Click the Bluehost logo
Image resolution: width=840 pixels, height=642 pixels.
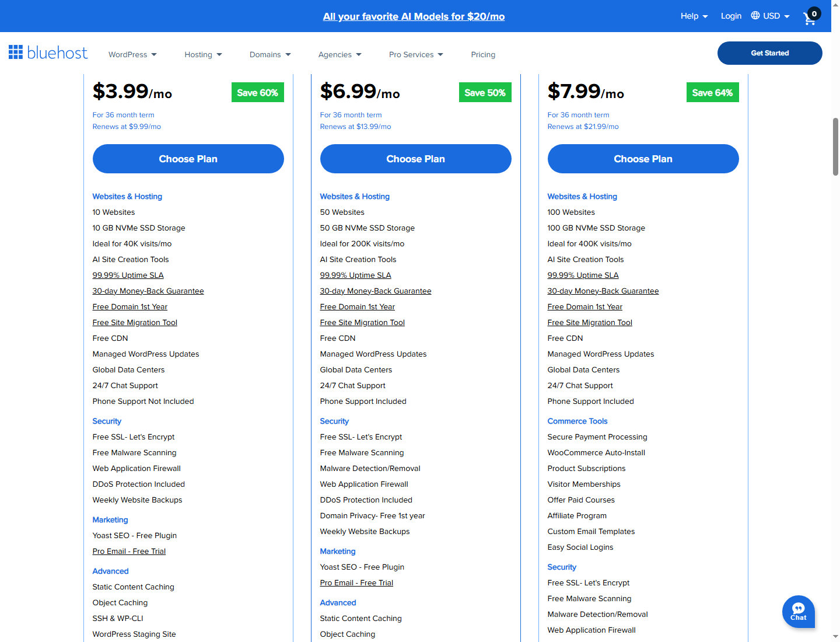48,53
